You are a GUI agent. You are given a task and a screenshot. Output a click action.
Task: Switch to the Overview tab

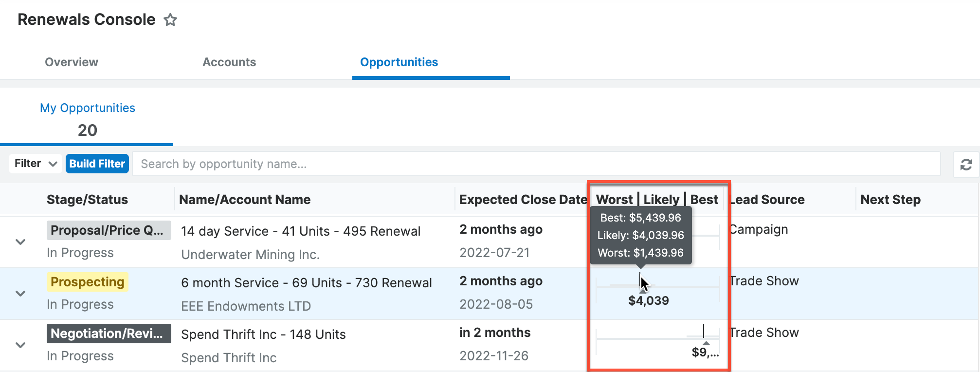click(72, 62)
